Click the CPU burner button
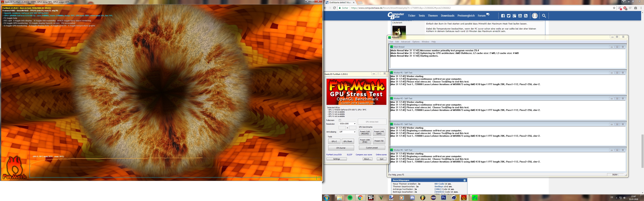 pyautogui.click(x=341, y=148)
